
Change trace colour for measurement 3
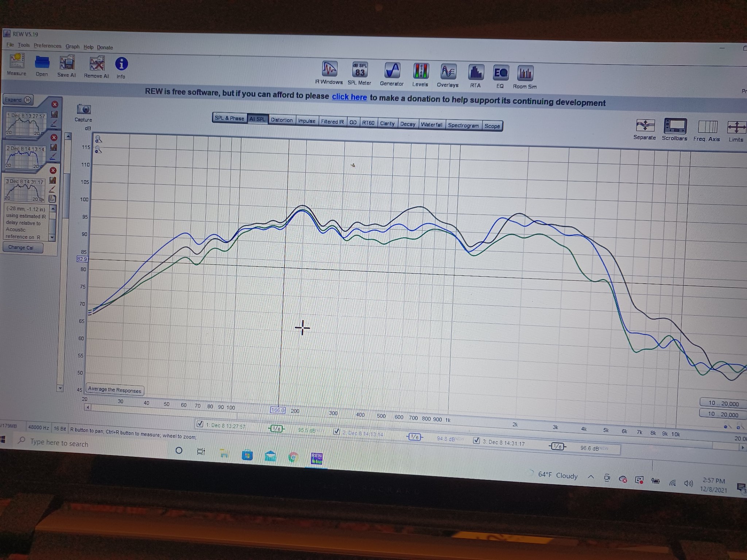(53, 189)
